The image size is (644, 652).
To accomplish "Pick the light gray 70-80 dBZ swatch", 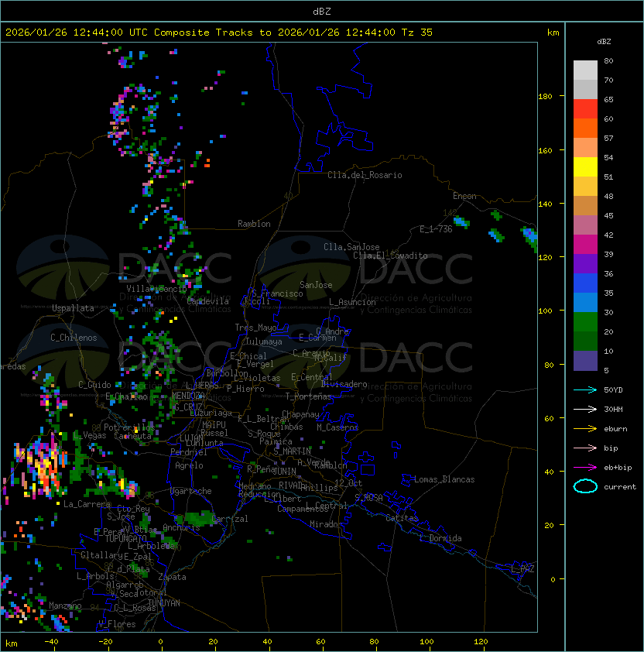I will click(585, 70).
